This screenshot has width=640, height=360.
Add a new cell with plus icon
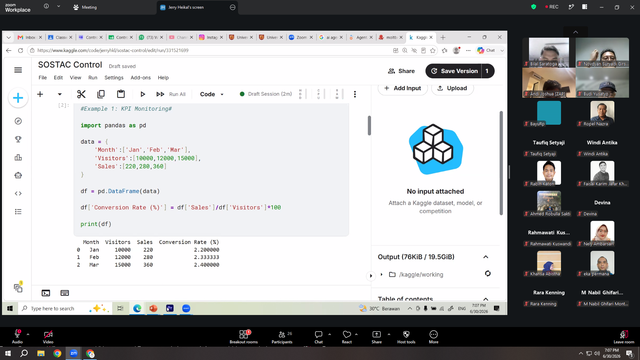[40, 94]
